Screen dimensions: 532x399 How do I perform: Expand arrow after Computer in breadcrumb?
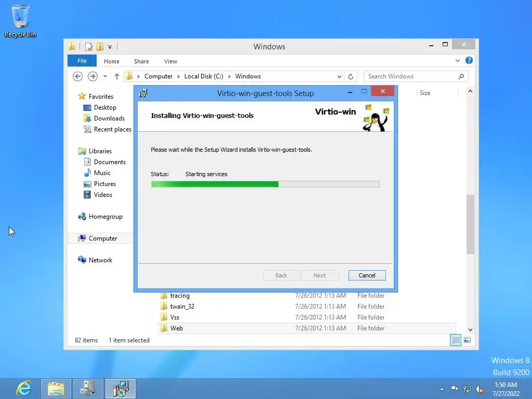pos(179,76)
